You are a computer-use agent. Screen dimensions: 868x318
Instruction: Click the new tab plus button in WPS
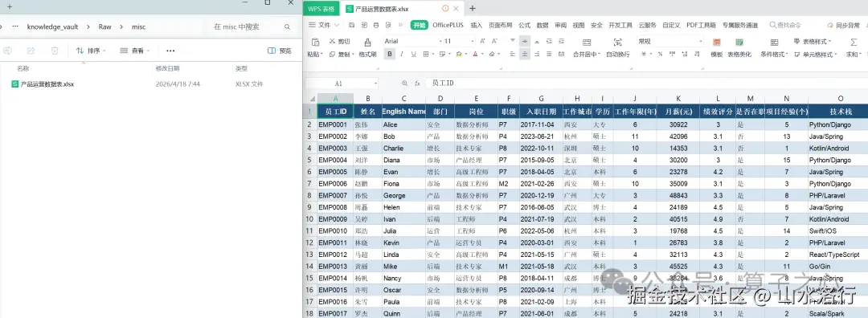click(473, 8)
